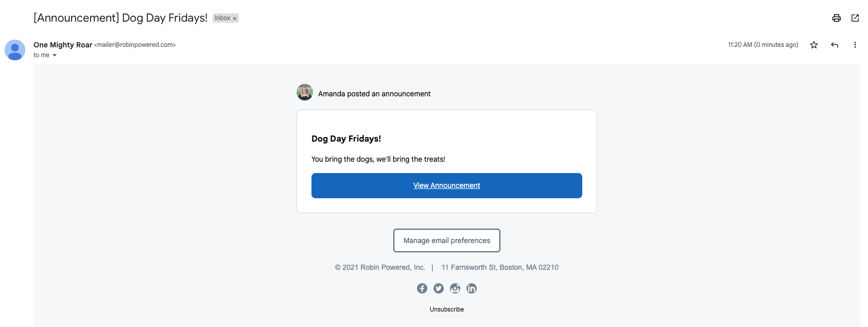The height and width of the screenshot is (327, 868).
Task: Open the Twitter icon in footer
Action: 439,288
